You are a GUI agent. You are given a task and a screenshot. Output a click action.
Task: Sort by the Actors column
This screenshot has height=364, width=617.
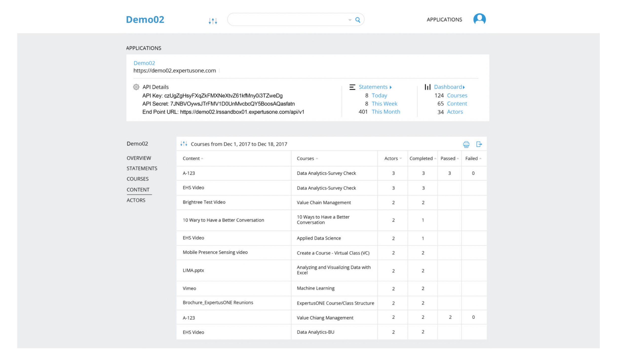[393, 158]
